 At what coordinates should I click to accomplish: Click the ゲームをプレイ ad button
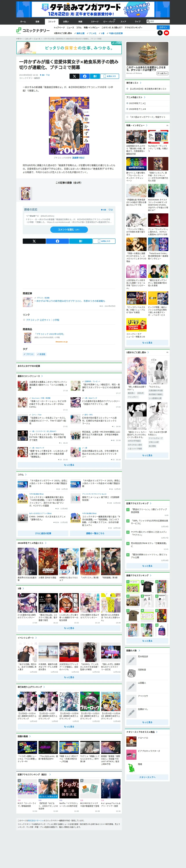pyautogui.click(x=162, y=73)
